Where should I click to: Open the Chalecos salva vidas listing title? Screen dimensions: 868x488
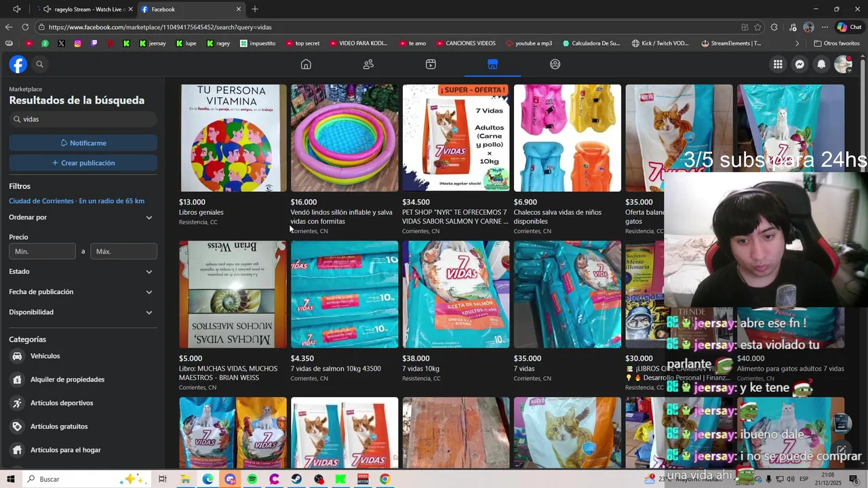click(x=557, y=217)
